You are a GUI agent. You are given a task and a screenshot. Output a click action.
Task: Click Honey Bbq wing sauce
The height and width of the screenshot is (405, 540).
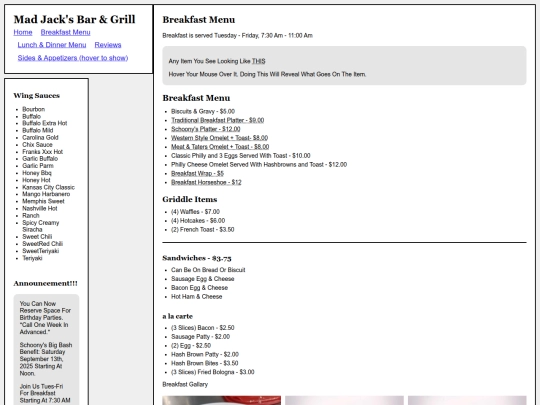pos(37,173)
